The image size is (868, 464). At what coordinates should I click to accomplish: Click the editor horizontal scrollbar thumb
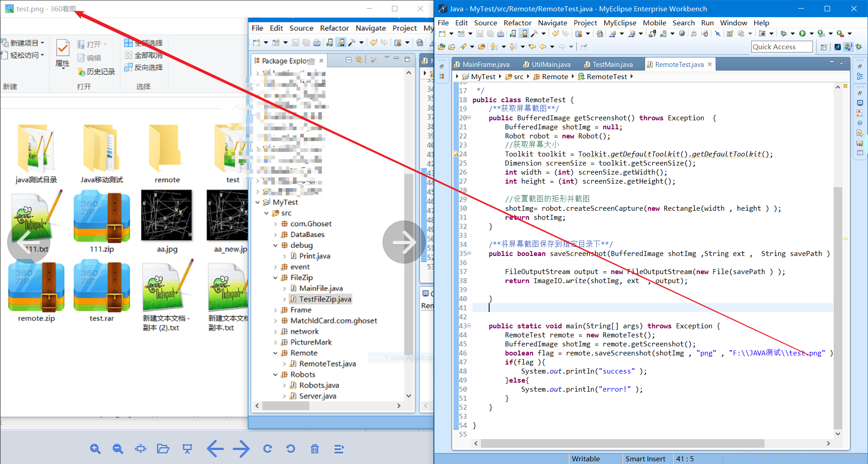(623, 444)
